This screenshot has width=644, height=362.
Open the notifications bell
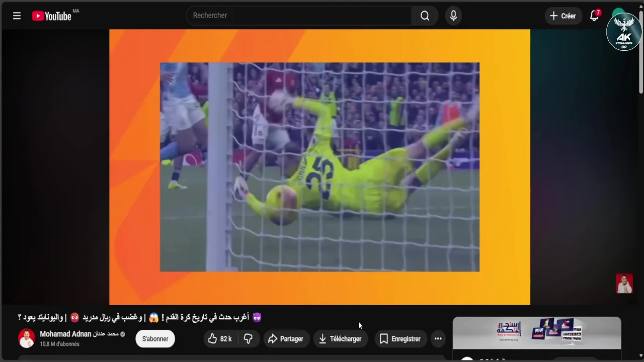tap(594, 16)
